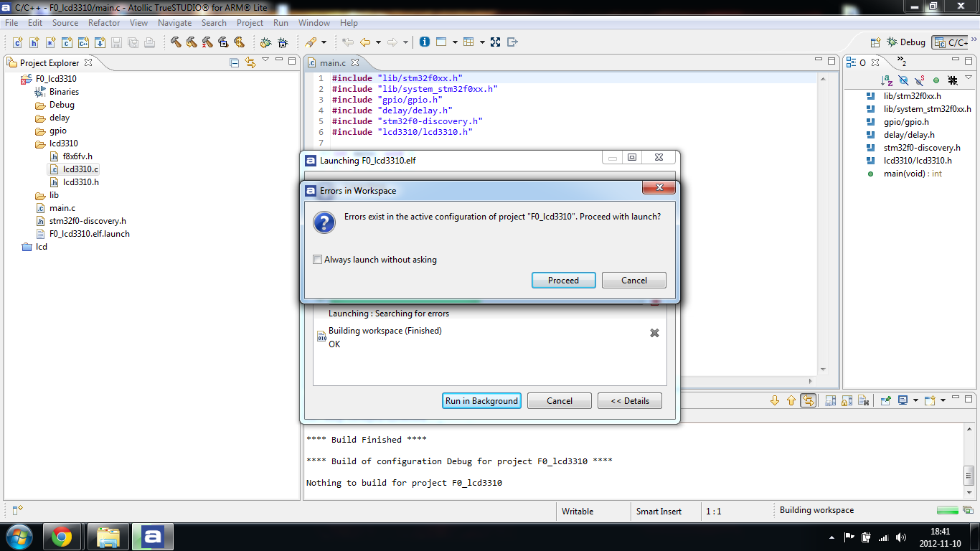Click the Console vertical scrollbar thumb

969,474
